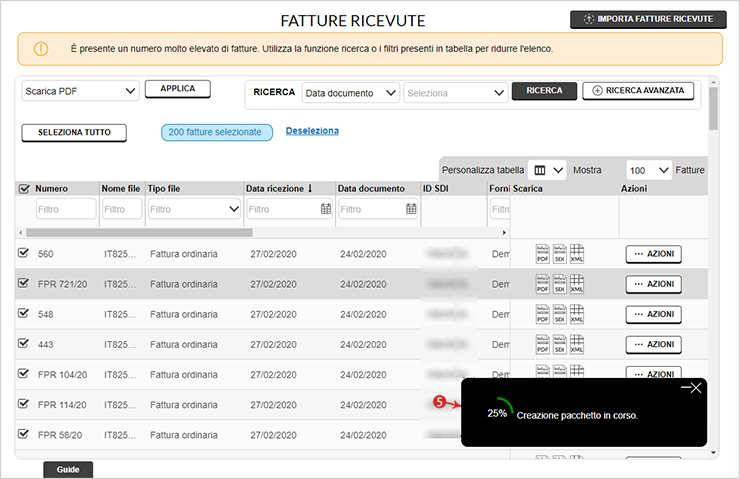Click the IMPORTA FATTURE RICEVUTE button

coord(648,19)
